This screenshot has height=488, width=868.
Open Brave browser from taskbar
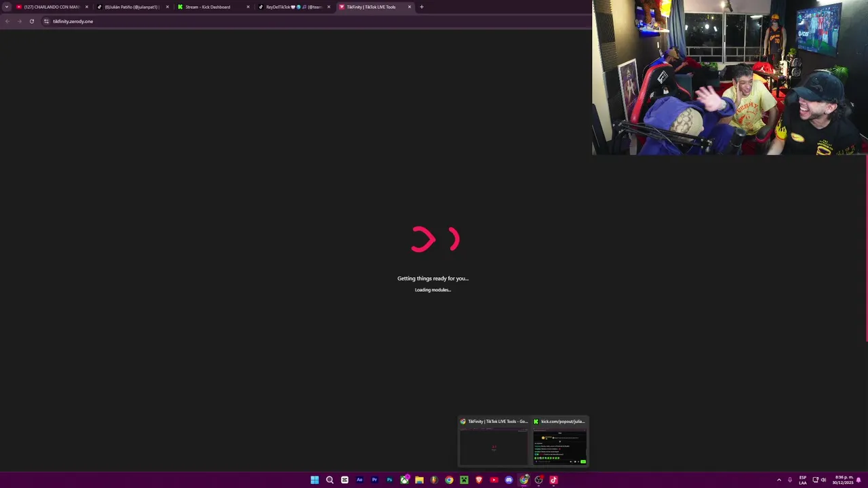(479, 480)
